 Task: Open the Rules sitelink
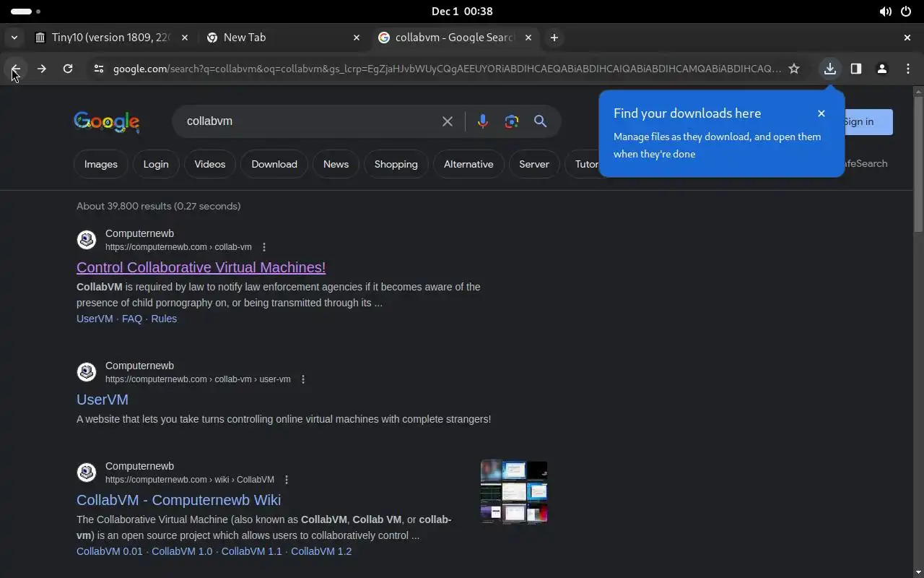pyautogui.click(x=164, y=319)
